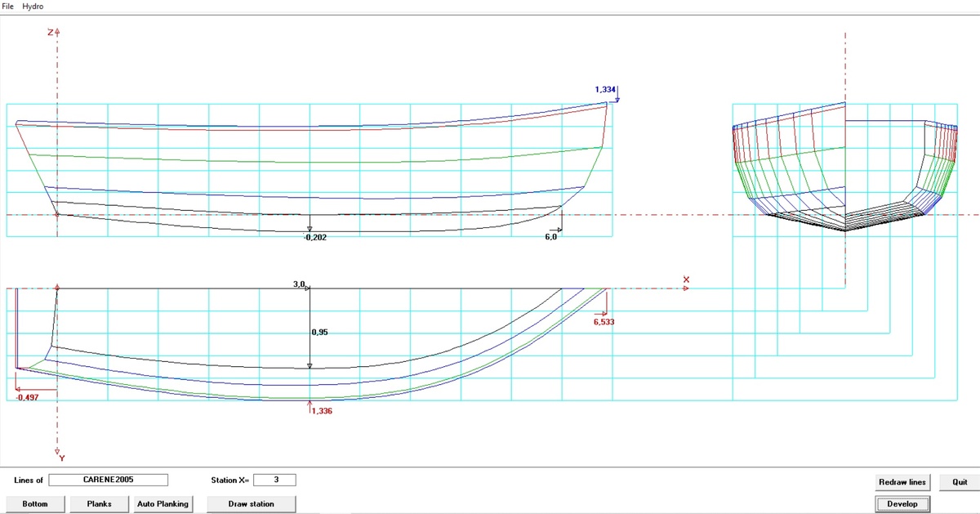Image resolution: width=980 pixels, height=514 pixels.
Task: Select the 1,336 maximum beam value
Action: pos(322,411)
